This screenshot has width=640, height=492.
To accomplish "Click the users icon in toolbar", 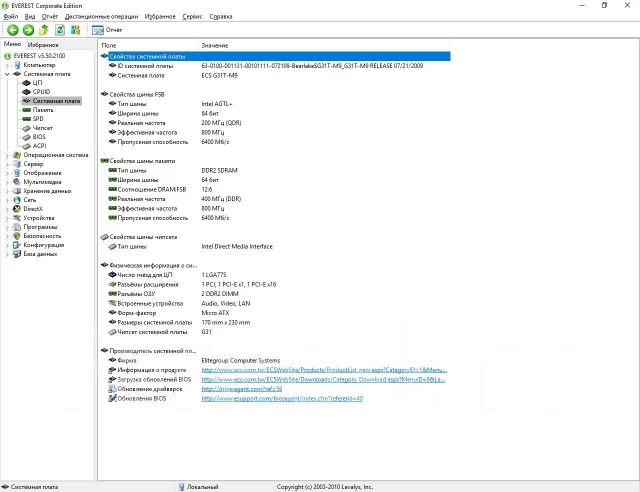I will (x=76, y=30).
